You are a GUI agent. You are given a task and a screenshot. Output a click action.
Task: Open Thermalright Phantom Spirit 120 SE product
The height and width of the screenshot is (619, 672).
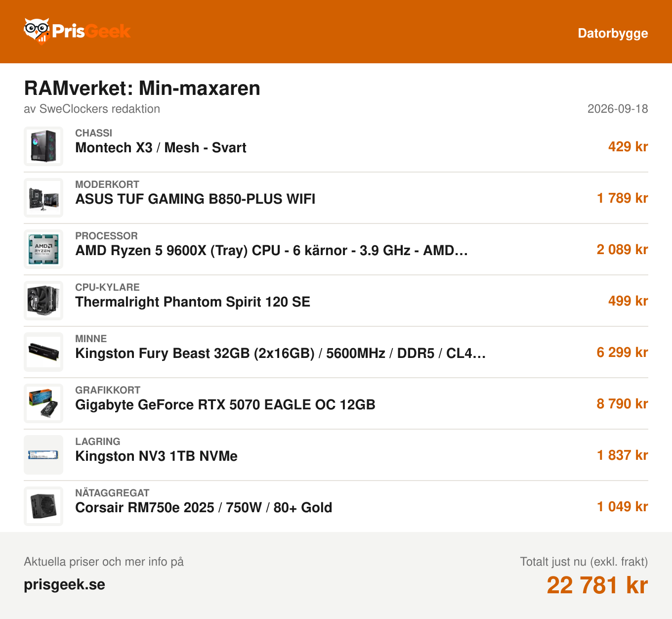193,302
